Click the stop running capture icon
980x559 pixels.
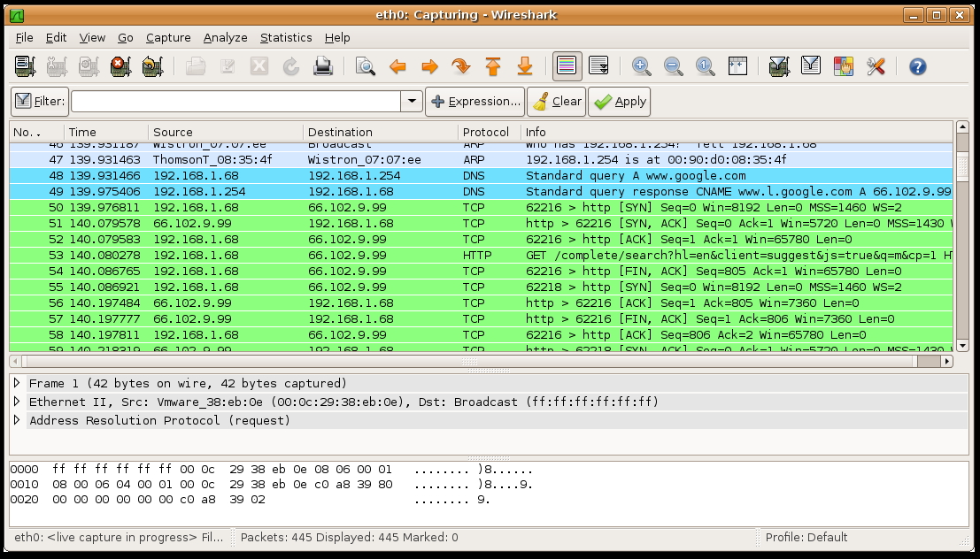point(120,66)
